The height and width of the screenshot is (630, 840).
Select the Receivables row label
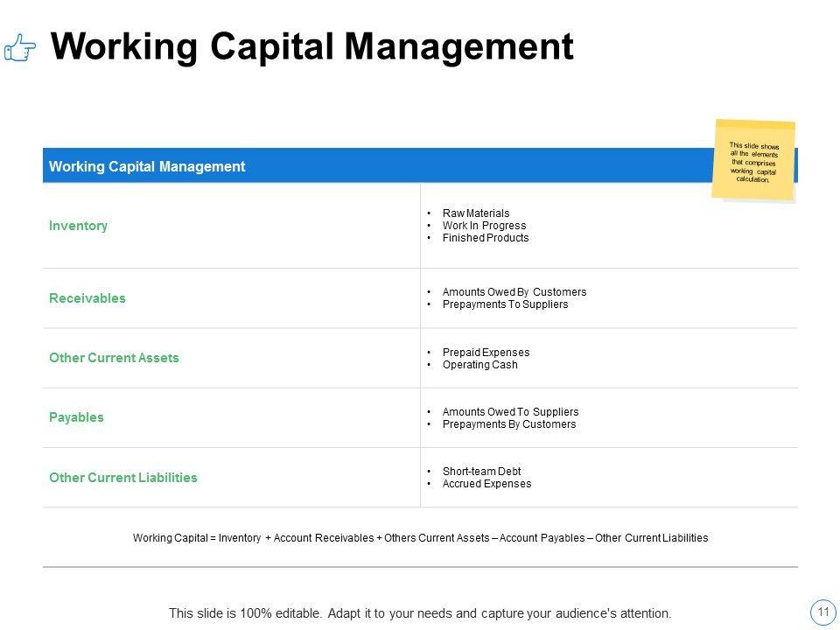87,298
